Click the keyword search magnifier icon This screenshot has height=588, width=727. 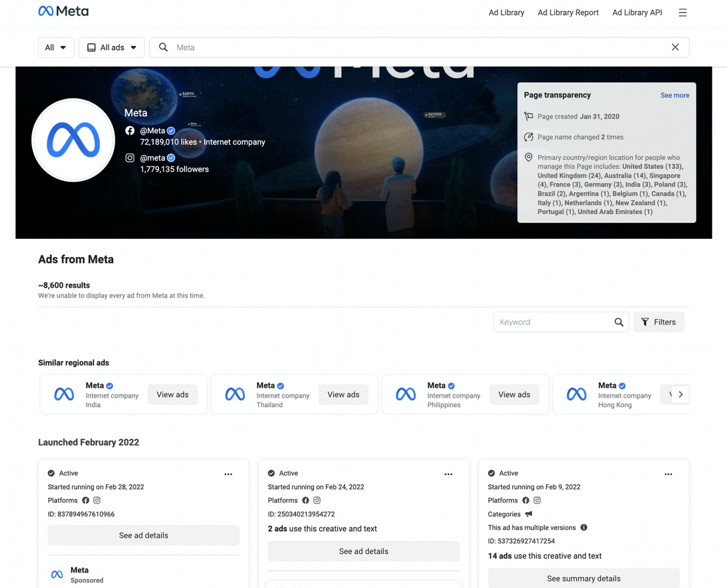point(619,322)
